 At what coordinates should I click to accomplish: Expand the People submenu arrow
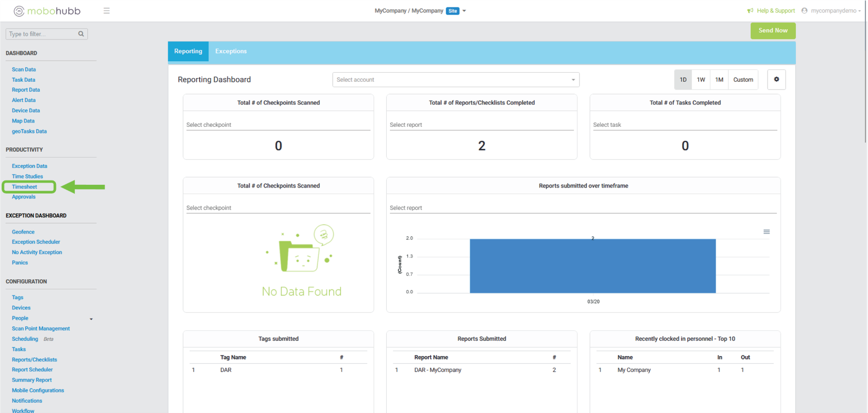[91, 319]
